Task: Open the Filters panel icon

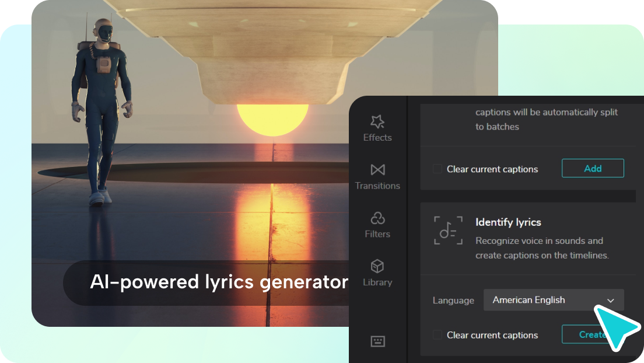Action: click(x=377, y=218)
